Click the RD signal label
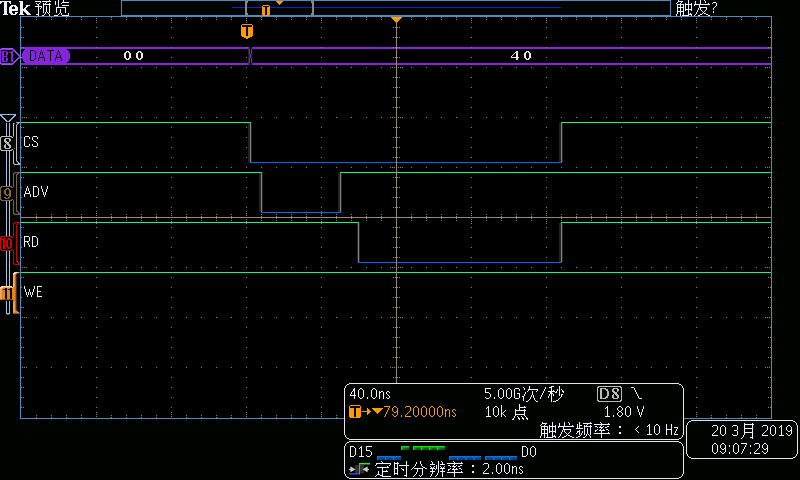Image resolution: width=800 pixels, height=480 pixels. tap(31, 242)
